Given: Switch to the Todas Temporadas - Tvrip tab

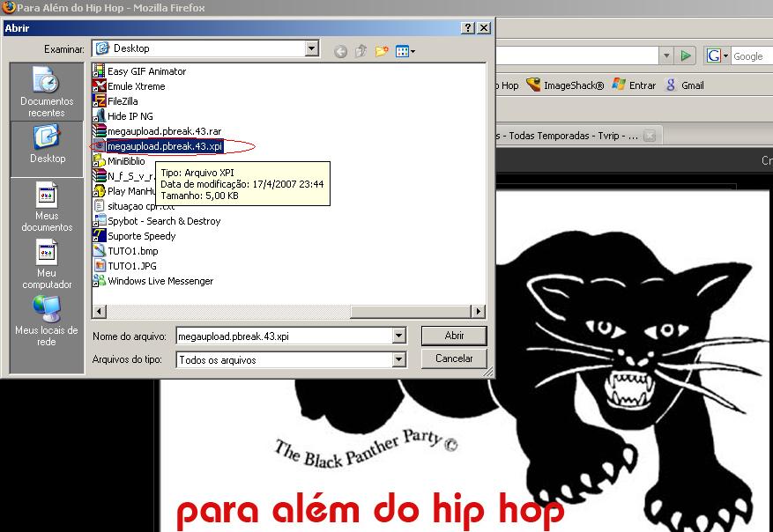Looking at the screenshot, I should coord(567,136).
